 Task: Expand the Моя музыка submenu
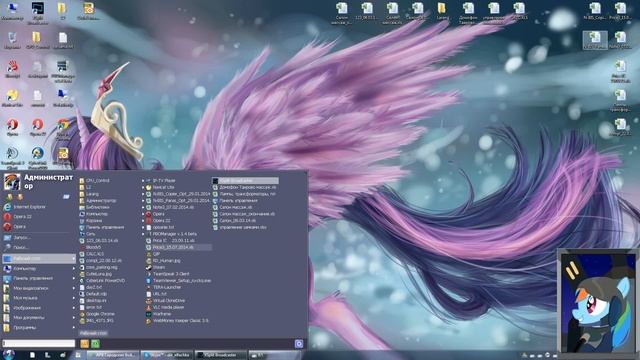(x=39, y=298)
